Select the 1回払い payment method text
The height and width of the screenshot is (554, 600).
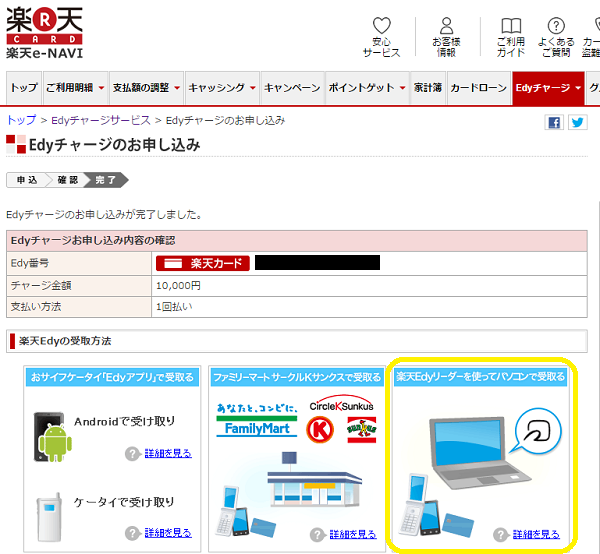coord(174,306)
